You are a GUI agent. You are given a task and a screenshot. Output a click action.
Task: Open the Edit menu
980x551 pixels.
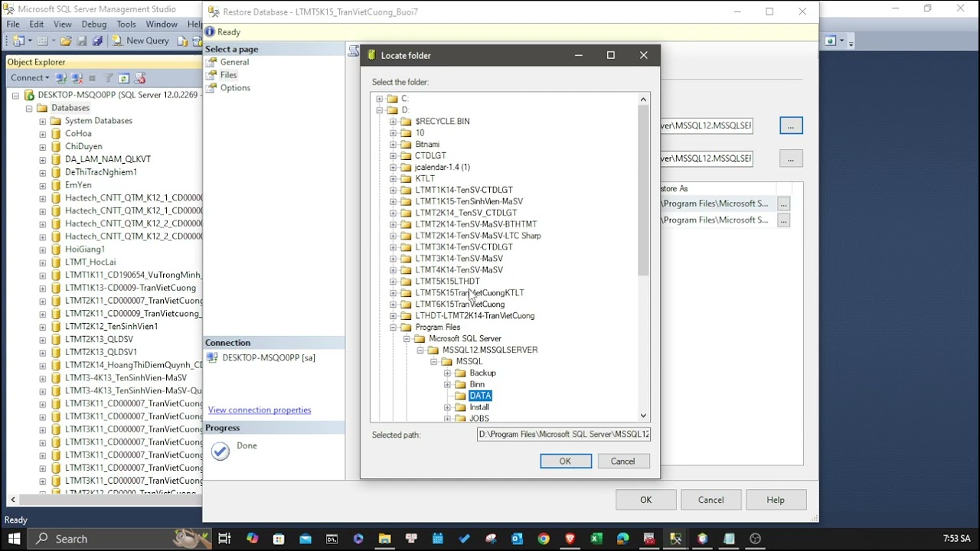click(x=37, y=24)
